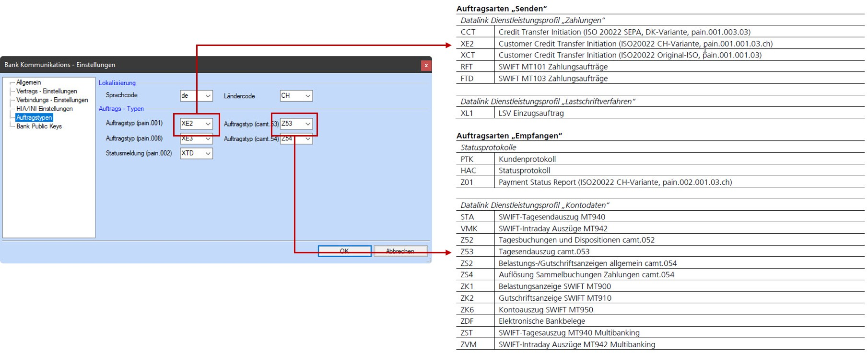Open the Ländercode dropdown showing CH
Screen dimensions: 868x353
coord(307,96)
